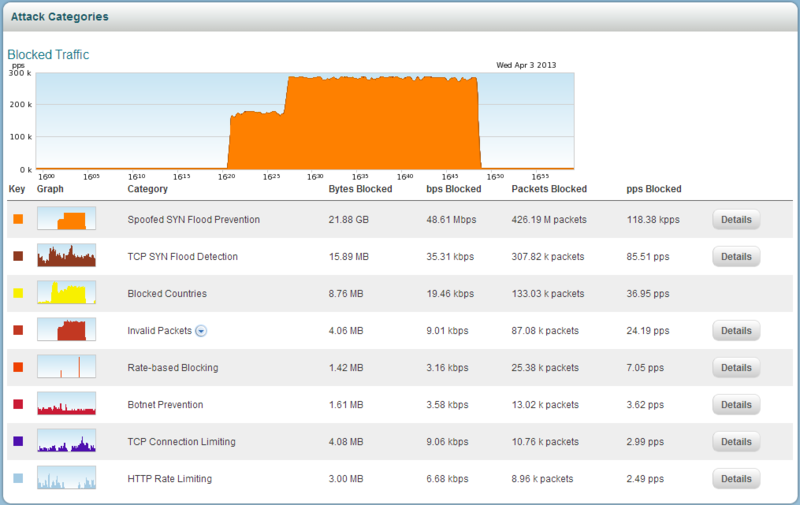Viewport: 800px width, 505px height.
Task: Open Details for Invalid Packets
Action: [736, 331]
